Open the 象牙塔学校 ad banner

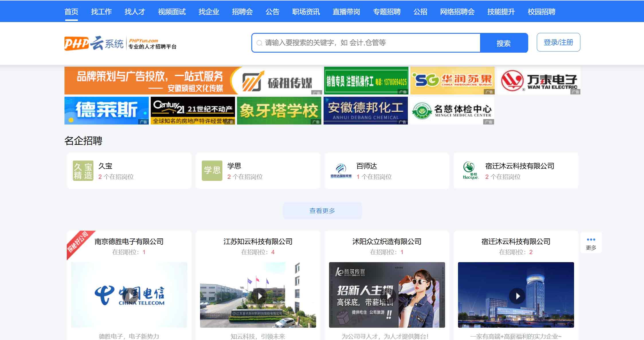tap(279, 110)
